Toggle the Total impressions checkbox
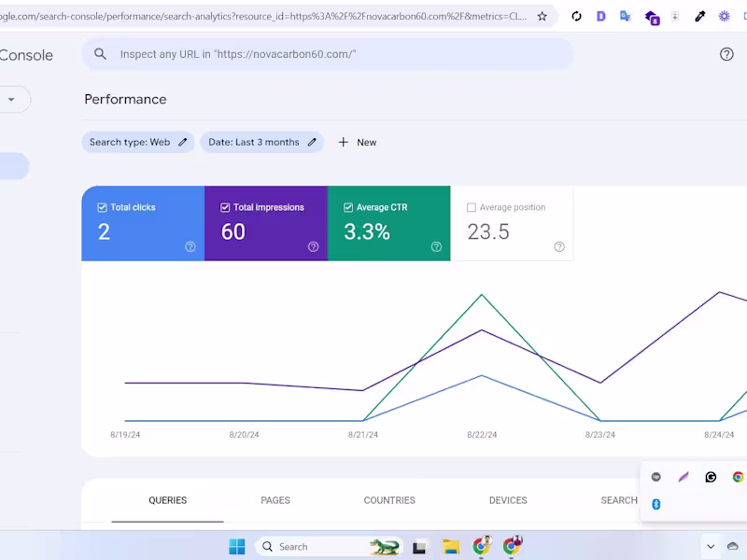This screenshot has height=560, width=747. pos(225,207)
